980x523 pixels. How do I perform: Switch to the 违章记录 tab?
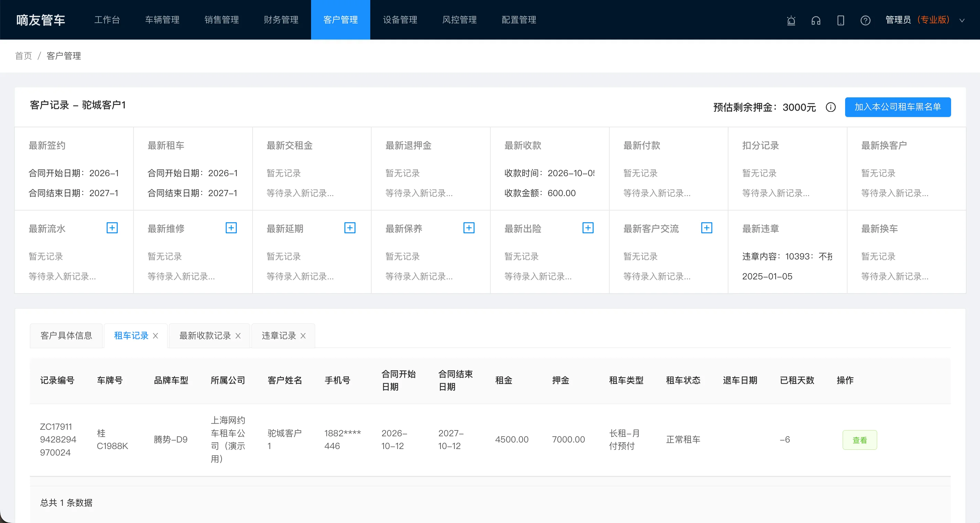coord(278,335)
